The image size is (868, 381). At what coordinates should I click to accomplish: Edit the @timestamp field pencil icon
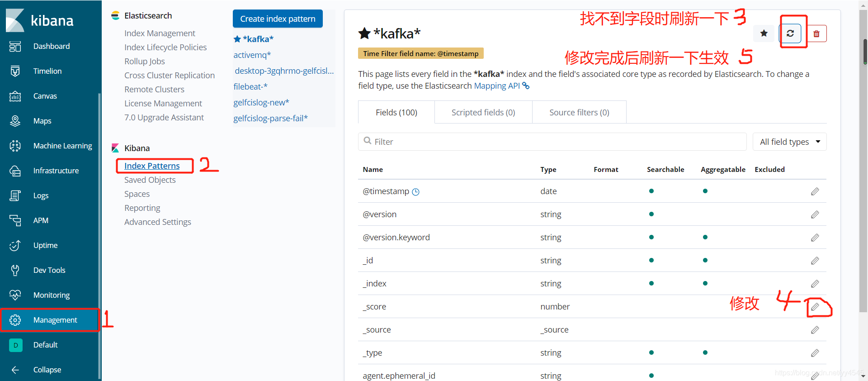tap(815, 191)
